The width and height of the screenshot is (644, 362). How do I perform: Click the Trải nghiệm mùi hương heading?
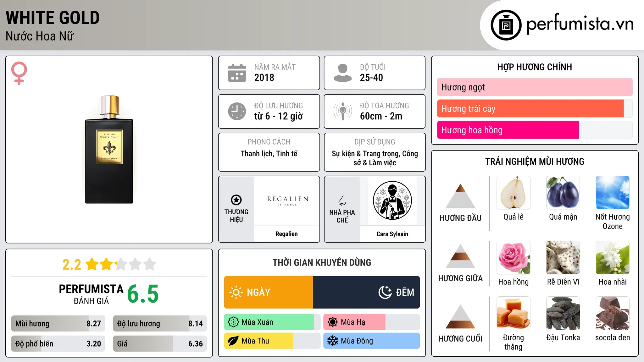point(535,162)
